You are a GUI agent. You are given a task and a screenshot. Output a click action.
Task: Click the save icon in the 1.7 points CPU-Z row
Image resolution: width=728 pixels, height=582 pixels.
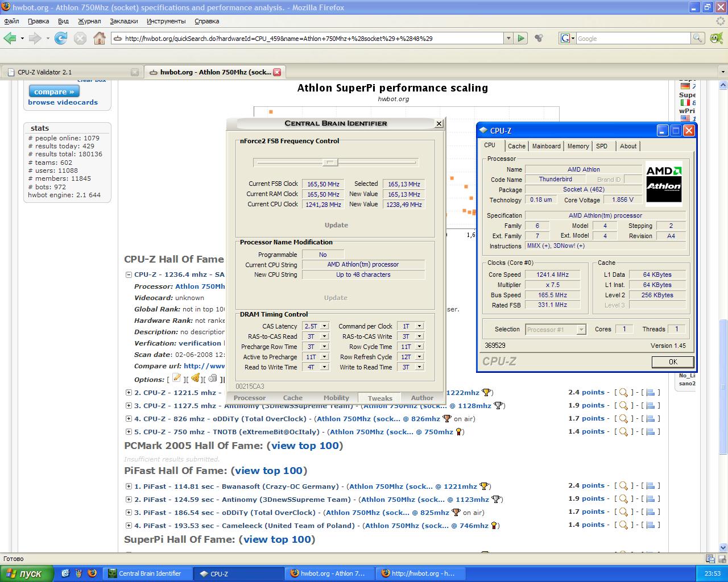[651, 418]
